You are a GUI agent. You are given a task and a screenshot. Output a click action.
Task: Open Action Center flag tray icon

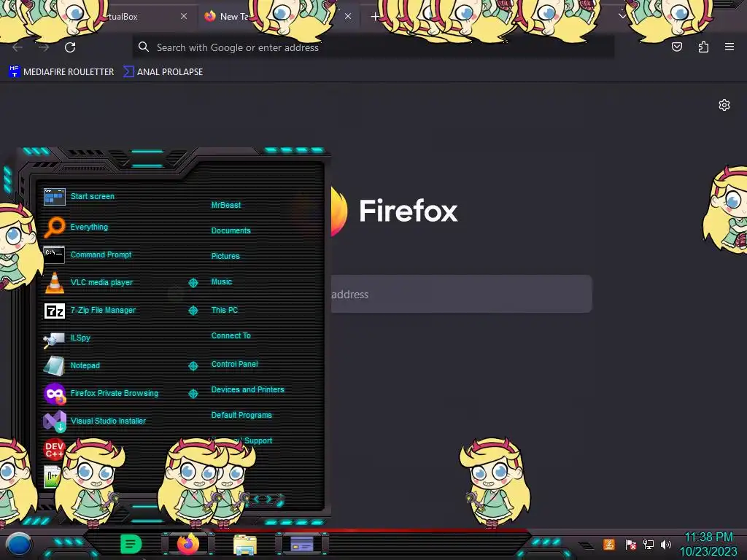point(631,544)
